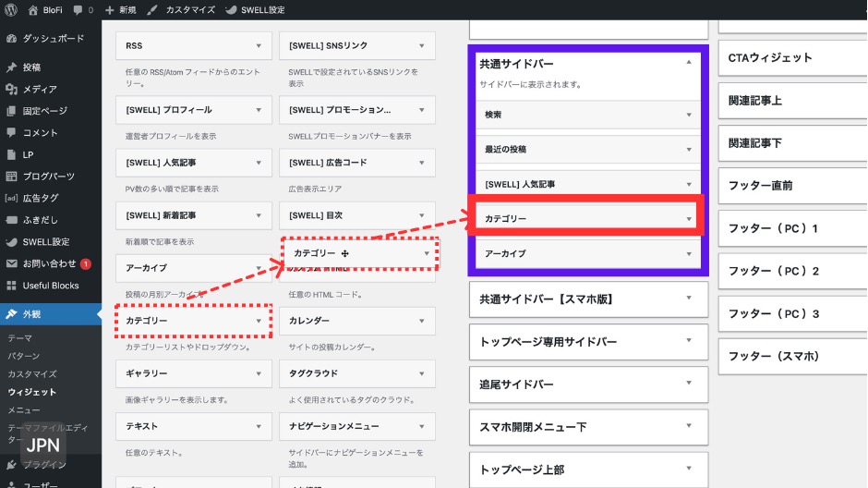The image size is (868, 488).
Task: Select the [SWELL] 新着記事 widget
Action: point(194,215)
